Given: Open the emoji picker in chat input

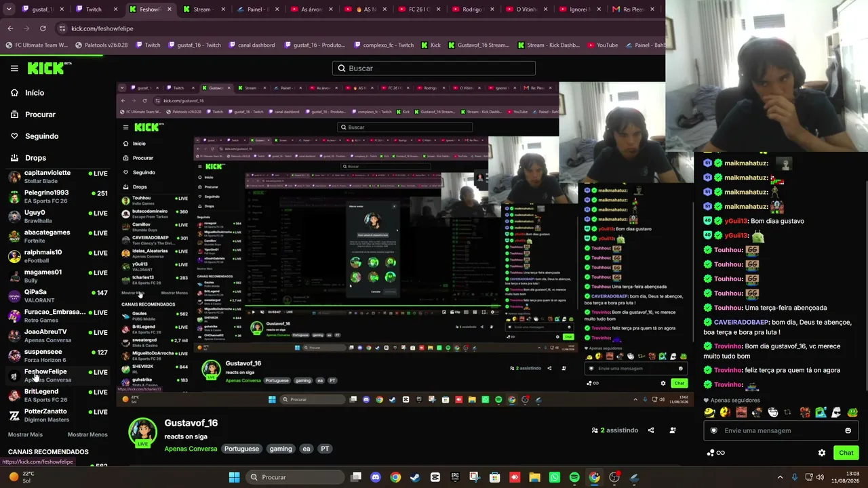Looking at the screenshot, I should tap(848, 430).
